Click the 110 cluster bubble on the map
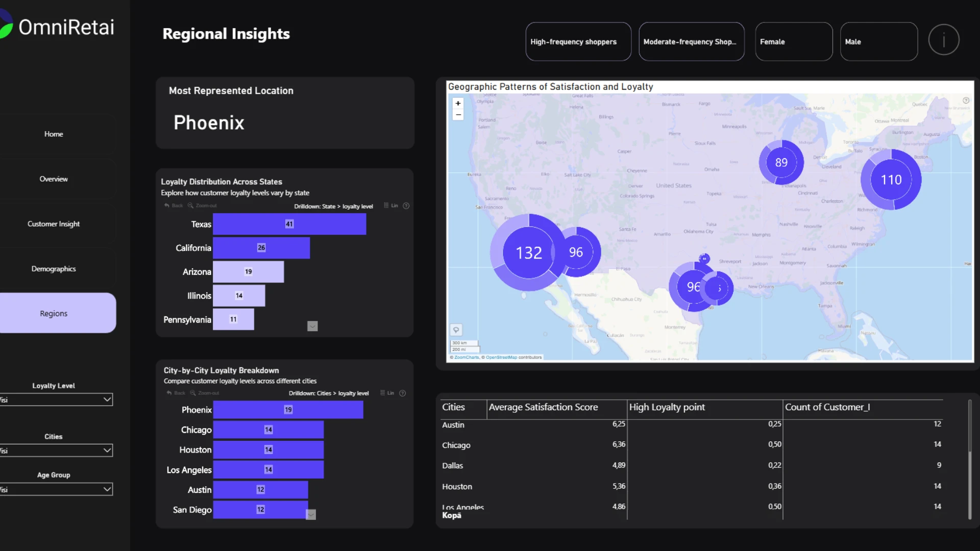 tap(891, 180)
